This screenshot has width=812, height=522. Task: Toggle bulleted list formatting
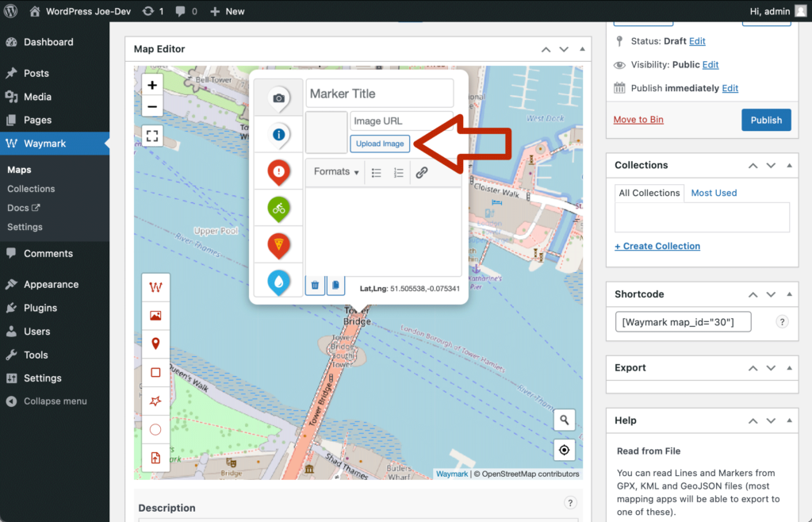point(377,172)
